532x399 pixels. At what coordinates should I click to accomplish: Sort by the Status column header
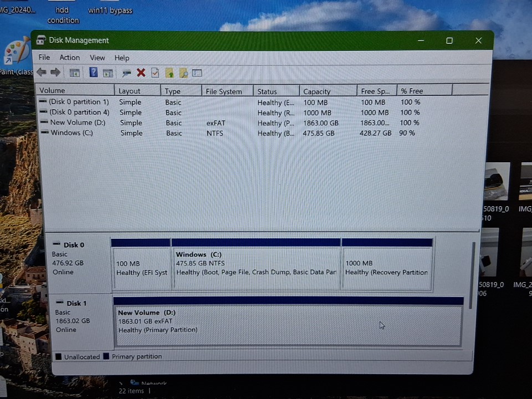pyautogui.click(x=277, y=91)
